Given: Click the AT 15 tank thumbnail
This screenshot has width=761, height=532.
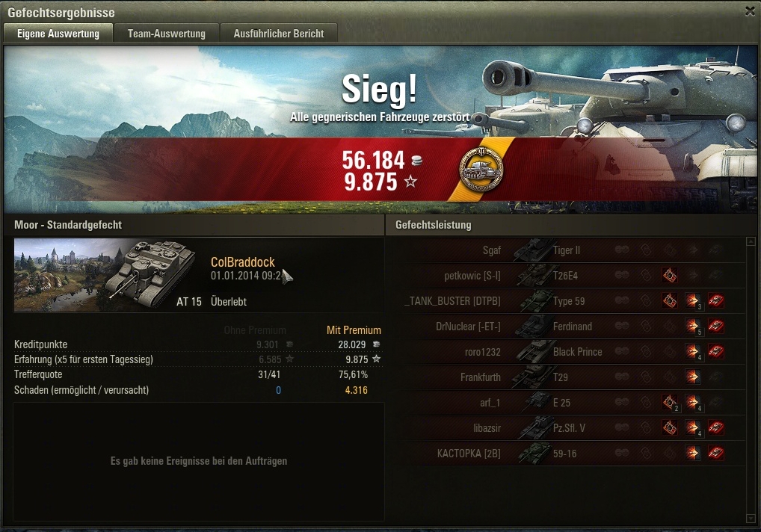Looking at the screenshot, I should [x=105, y=274].
